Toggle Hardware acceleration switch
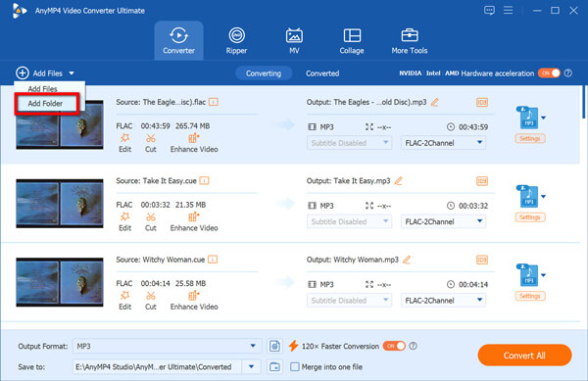 (549, 73)
